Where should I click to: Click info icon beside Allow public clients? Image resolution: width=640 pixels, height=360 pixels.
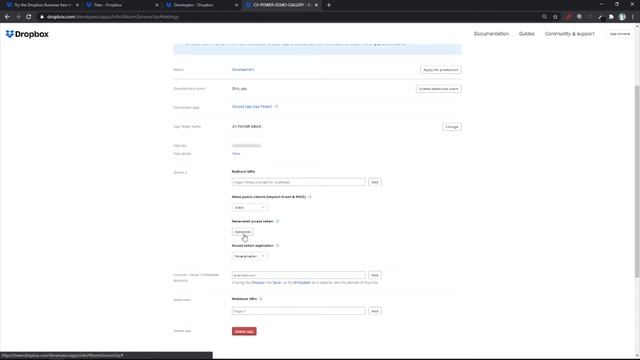coord(310,197)
